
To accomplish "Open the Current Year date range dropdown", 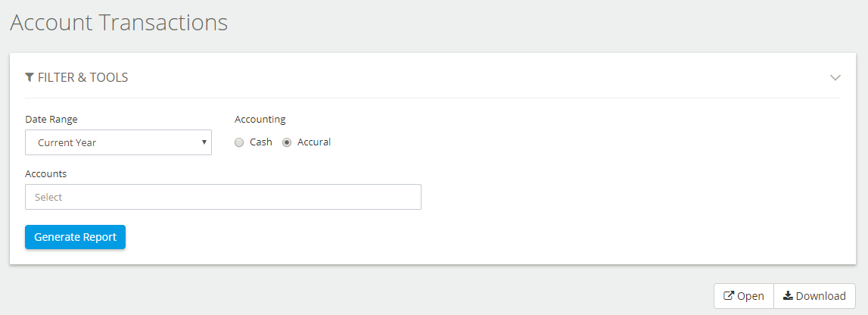I will click(x=119, y=142).
